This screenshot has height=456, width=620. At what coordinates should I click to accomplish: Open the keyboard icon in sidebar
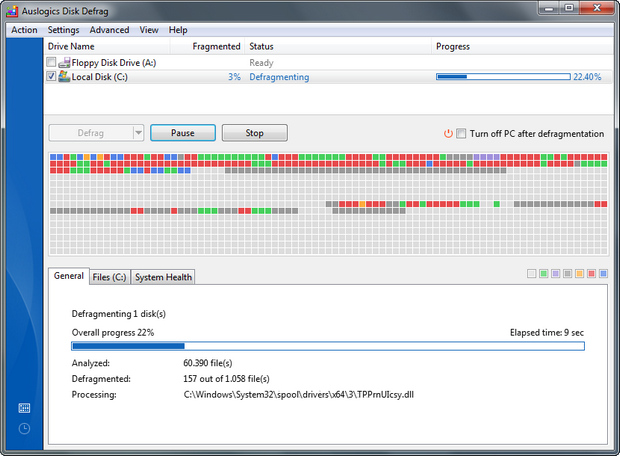[24, 408]
